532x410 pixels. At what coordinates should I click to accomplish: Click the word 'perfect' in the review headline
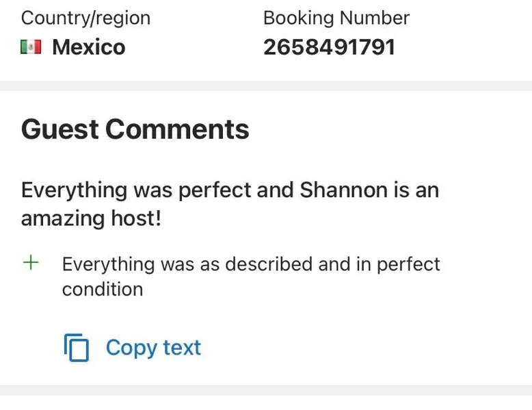(x=215, y=190)
